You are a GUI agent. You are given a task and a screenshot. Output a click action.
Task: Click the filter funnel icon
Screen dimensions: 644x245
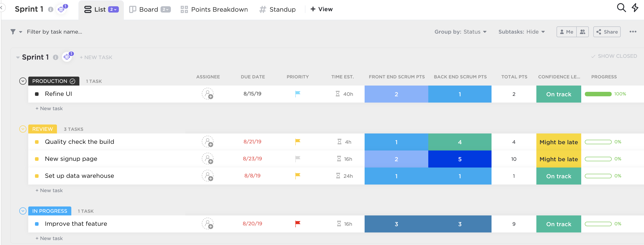pyautogui.click(x=13, y=32)
